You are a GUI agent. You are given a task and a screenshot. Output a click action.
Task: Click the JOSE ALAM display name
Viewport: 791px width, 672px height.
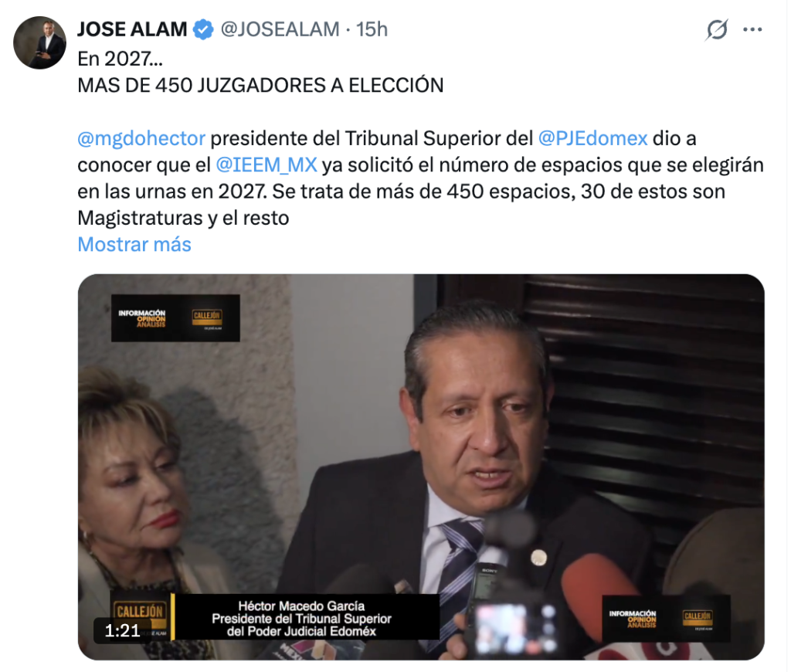point(132,30)
